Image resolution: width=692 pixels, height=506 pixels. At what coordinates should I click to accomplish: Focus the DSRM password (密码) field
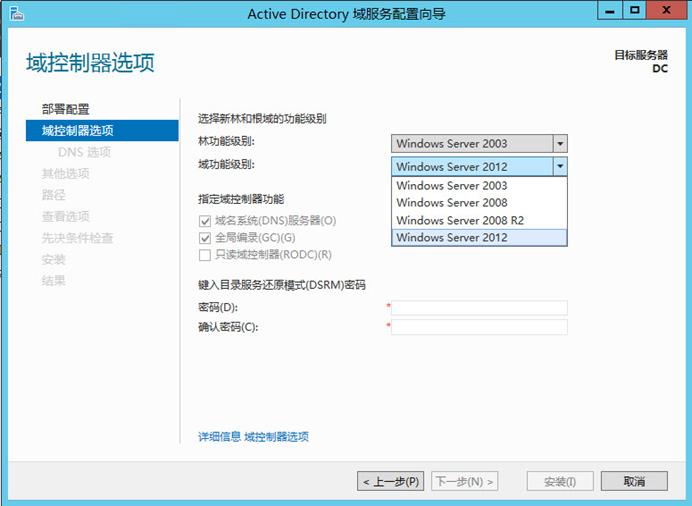pyautogui.click(x=479, y=307)
